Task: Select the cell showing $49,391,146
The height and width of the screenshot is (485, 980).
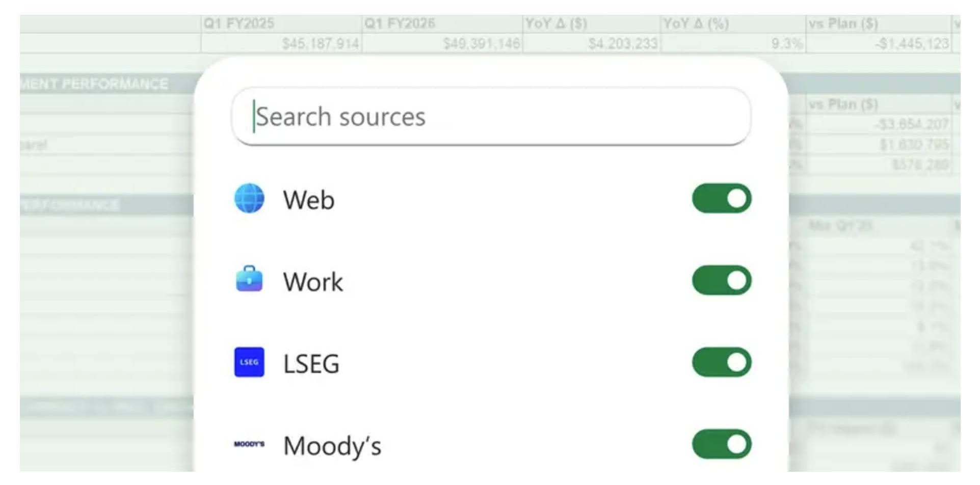Action: point(442,43)
